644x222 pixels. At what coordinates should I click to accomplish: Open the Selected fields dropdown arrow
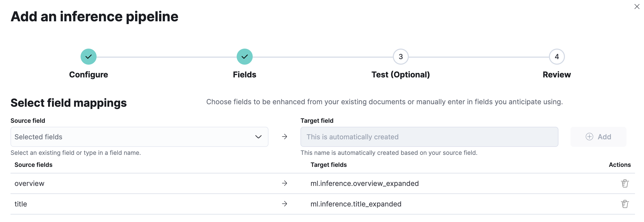pos(258,137)
